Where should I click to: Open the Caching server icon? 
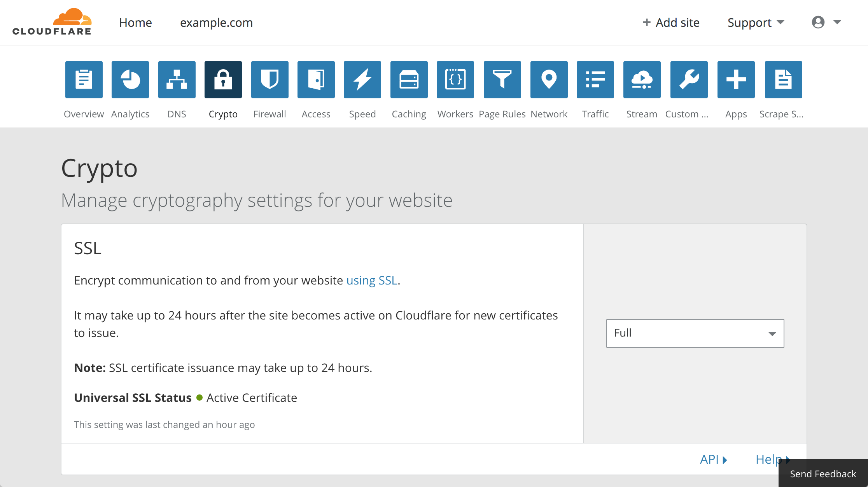[409, 79]
